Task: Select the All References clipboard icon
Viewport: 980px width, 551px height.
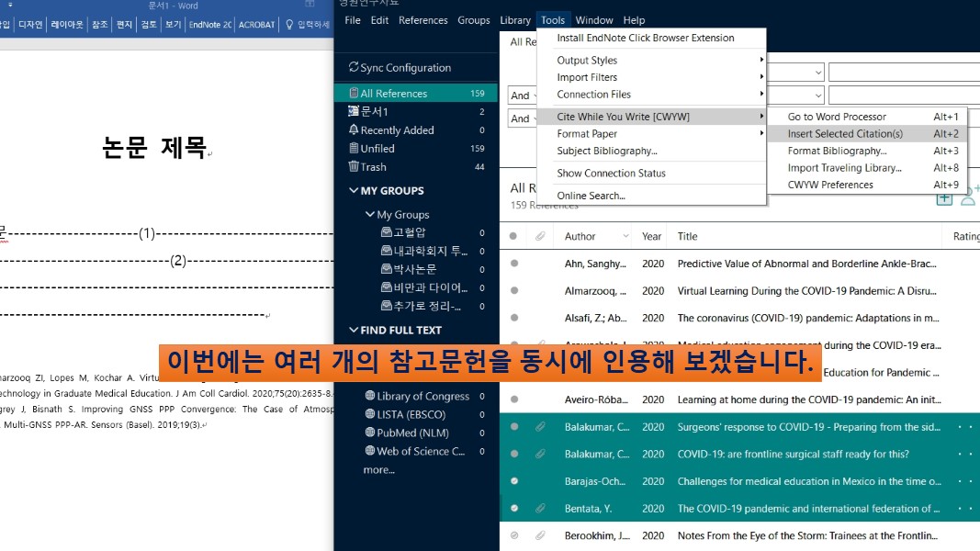Action: pos(354,93)
